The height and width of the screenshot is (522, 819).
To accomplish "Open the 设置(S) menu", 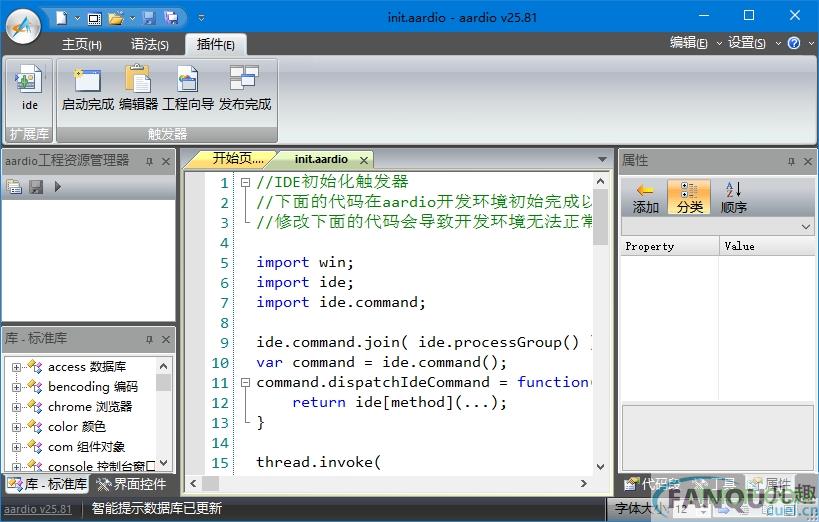I will [747, 43].
